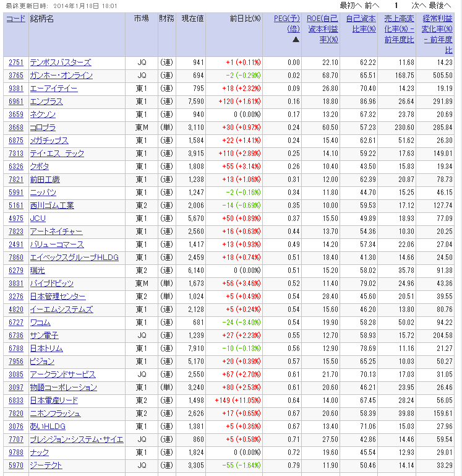Click the ascending sort arrow under PEG column
Viewport: 462px width, 476px height.
[x=296, y=40]
